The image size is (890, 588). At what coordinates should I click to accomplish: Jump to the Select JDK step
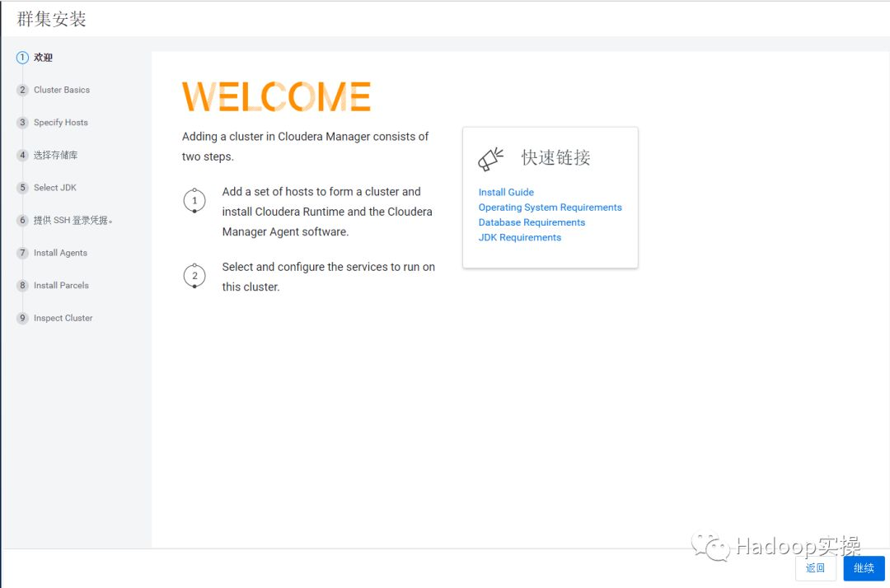[x=55, y=188]
